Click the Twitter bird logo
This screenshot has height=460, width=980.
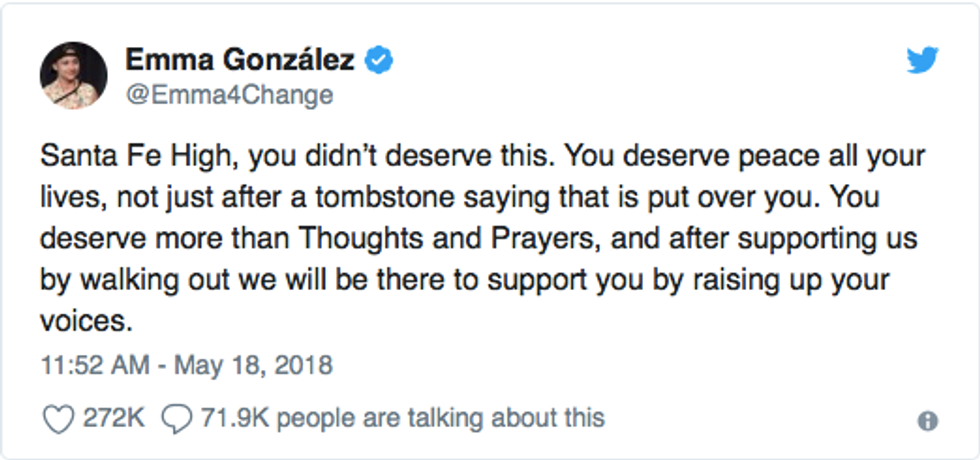click(x=922, y=61)
